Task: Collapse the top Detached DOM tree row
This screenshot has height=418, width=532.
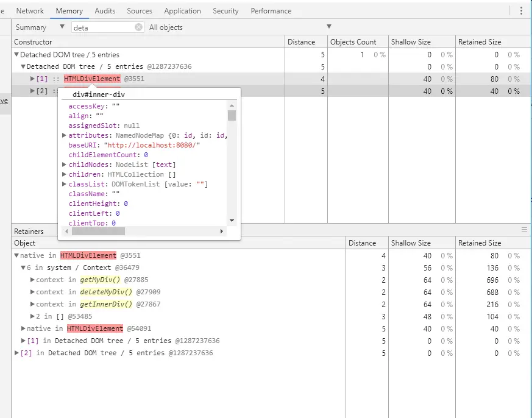Action: tap(16, 55)
